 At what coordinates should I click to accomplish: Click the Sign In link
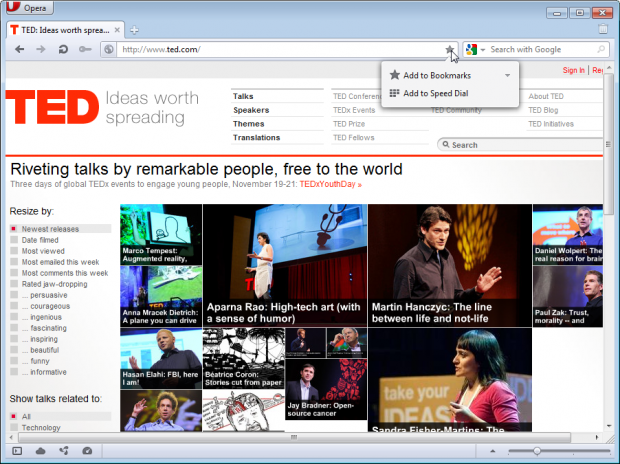point(573,70)
